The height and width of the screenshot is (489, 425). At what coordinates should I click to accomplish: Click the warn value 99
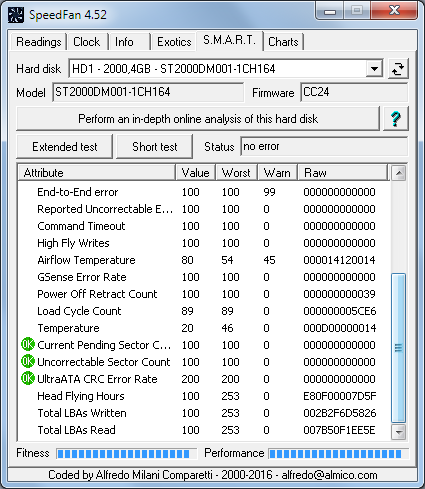coord(269,192)
